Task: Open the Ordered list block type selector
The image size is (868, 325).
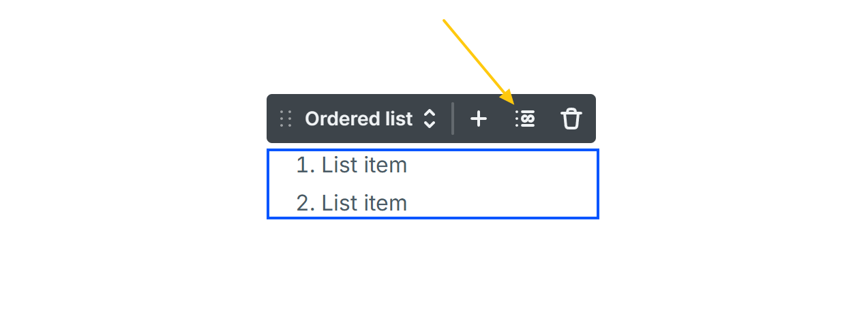Action: pyautogui.click(x=359, y=119)
